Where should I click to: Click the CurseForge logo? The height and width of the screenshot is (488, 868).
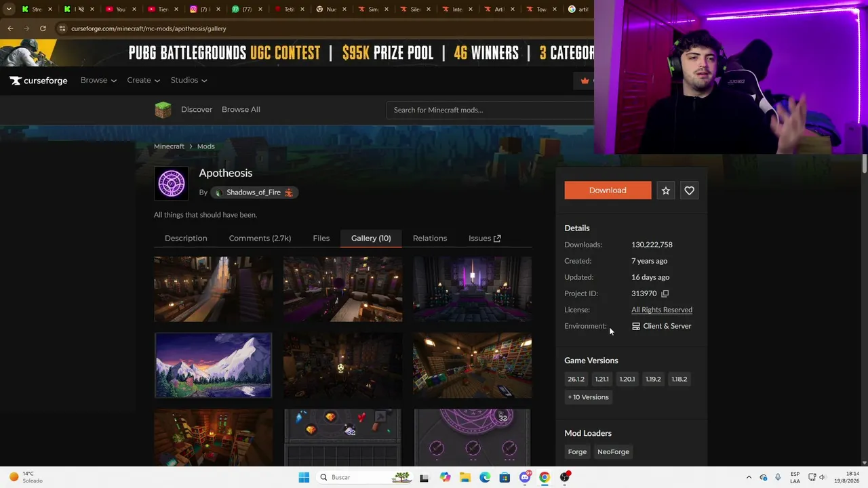click(x=39, y=81)
